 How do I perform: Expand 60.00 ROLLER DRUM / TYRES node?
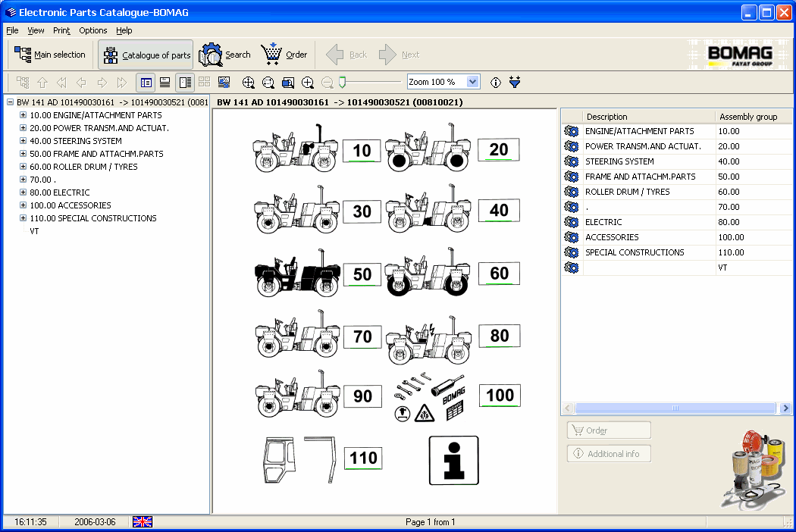23,167
